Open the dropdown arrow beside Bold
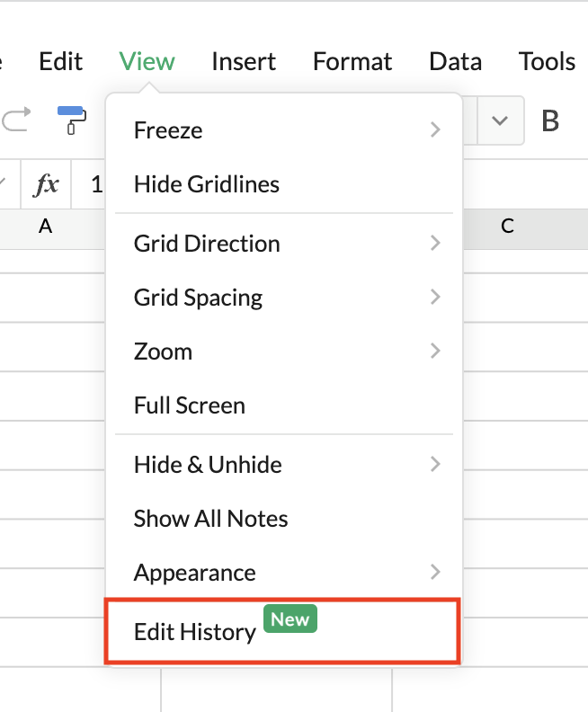Screen dimensions: 588x712 501,120
